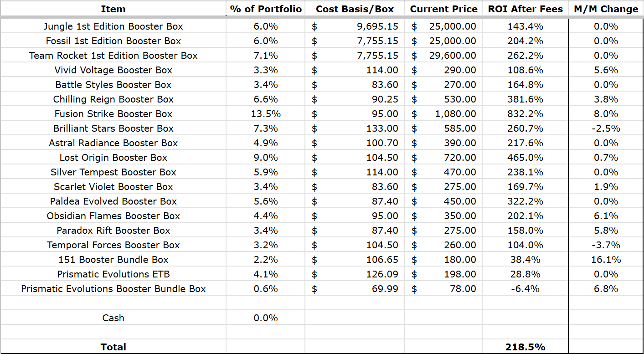Select the "Cash" row label

(113, 318)
